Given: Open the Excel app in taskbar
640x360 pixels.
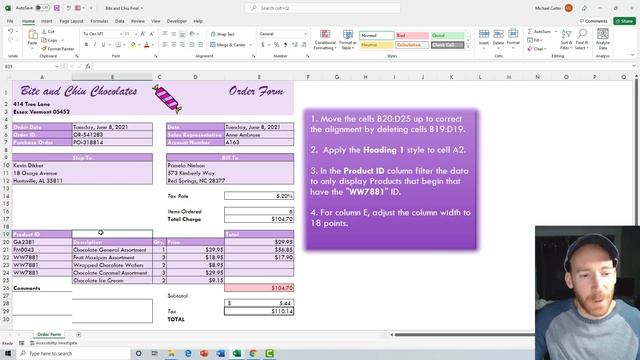Looking at the screenshot, I should pos(237,353).
